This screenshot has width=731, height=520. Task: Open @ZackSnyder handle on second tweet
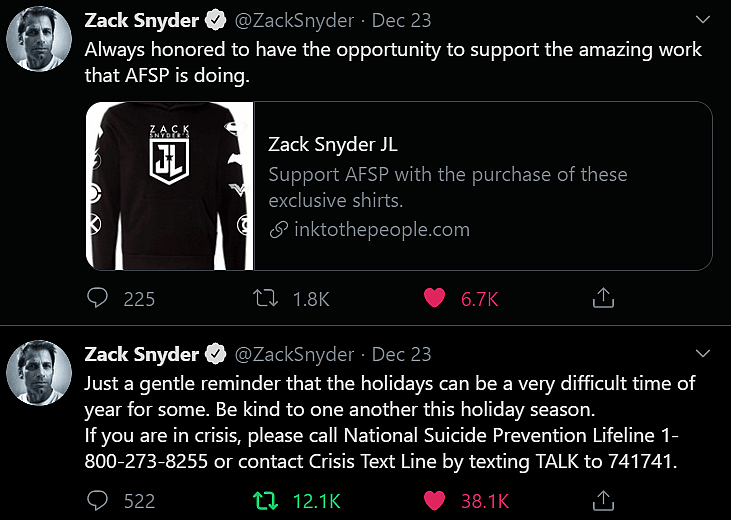(294, 354)
